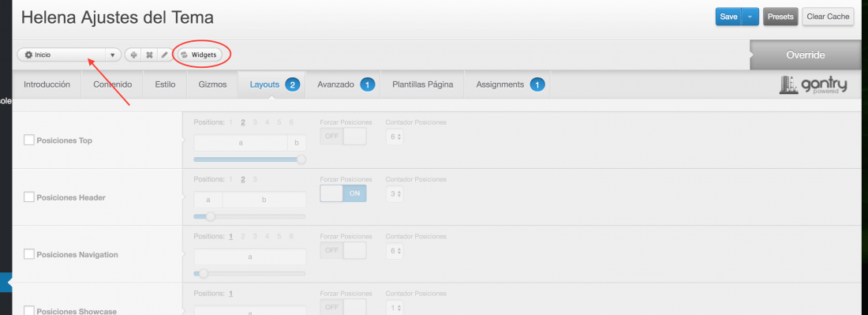Select 2 positions for Posiciones Navigation
Viewport: 868px width, 315px height.
tap(243, 236)
